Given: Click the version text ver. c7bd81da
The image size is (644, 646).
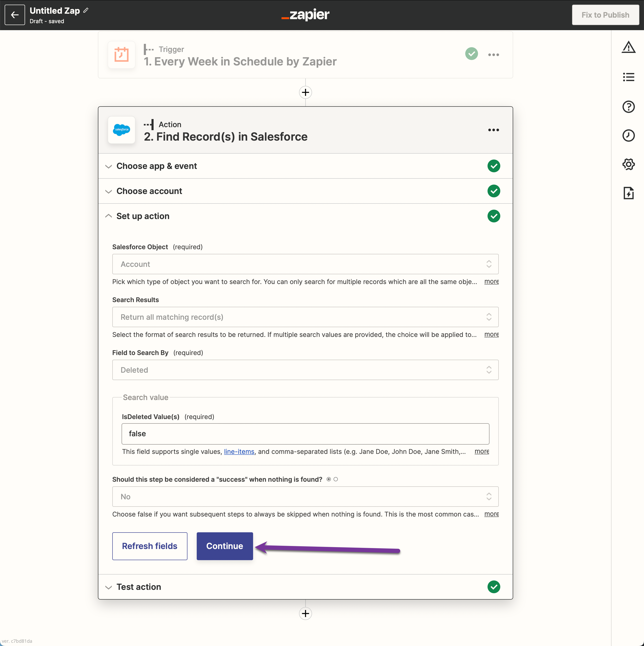Looking at the screenshot, I should click(17, 641).
